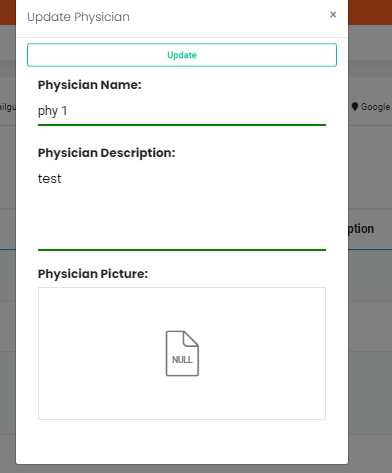Open the Google link behind the dialog
The width and height of the screenshot is (392, 473).
pyautogui.click(x=375, y=107)
